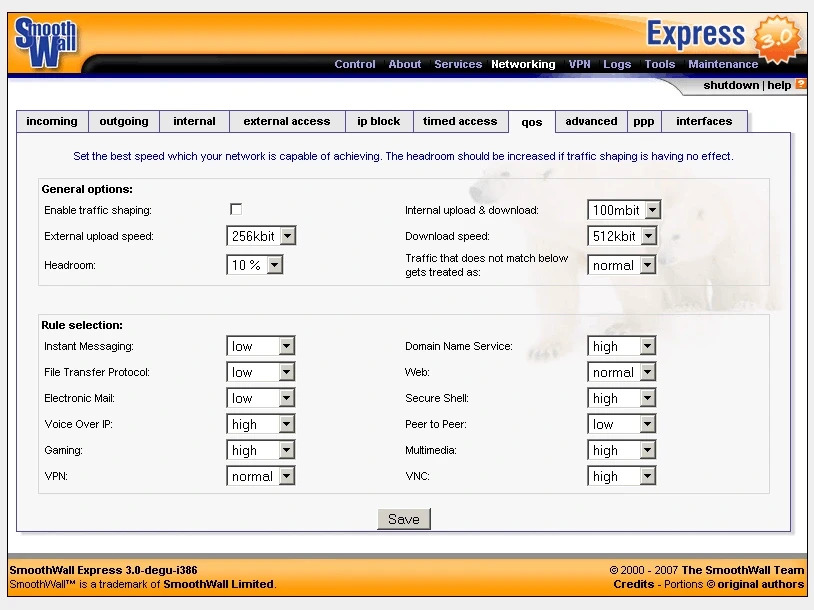Image resolution: width=814 pixels, height=610 pixels.
Task: Open Multimedia priority dropdown
Action: coord(621,450)
